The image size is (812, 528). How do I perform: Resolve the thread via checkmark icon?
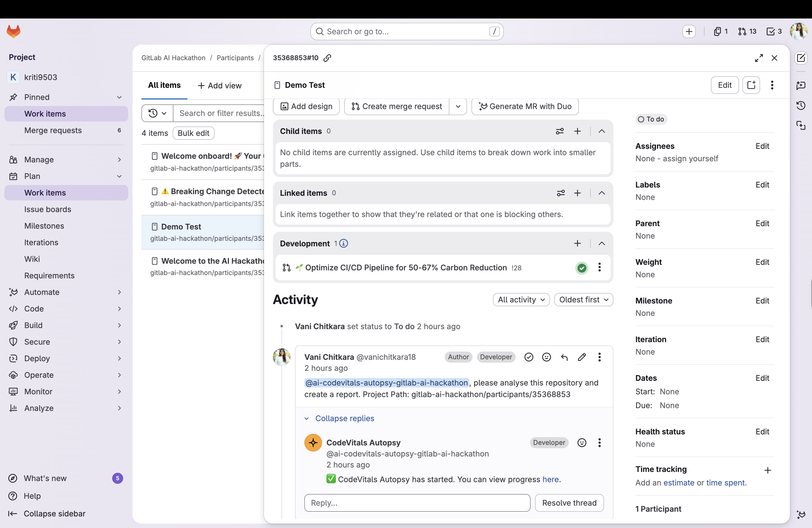click(528, 357)
